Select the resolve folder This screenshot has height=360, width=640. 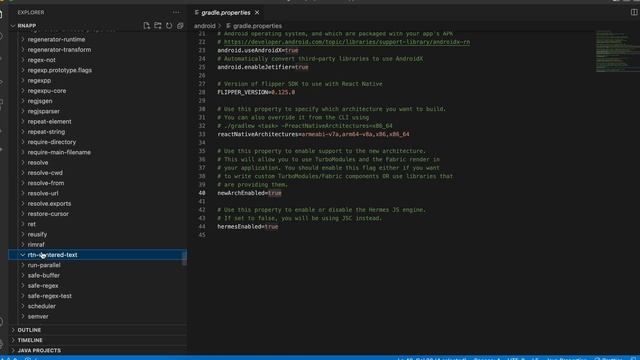[38, 162]
